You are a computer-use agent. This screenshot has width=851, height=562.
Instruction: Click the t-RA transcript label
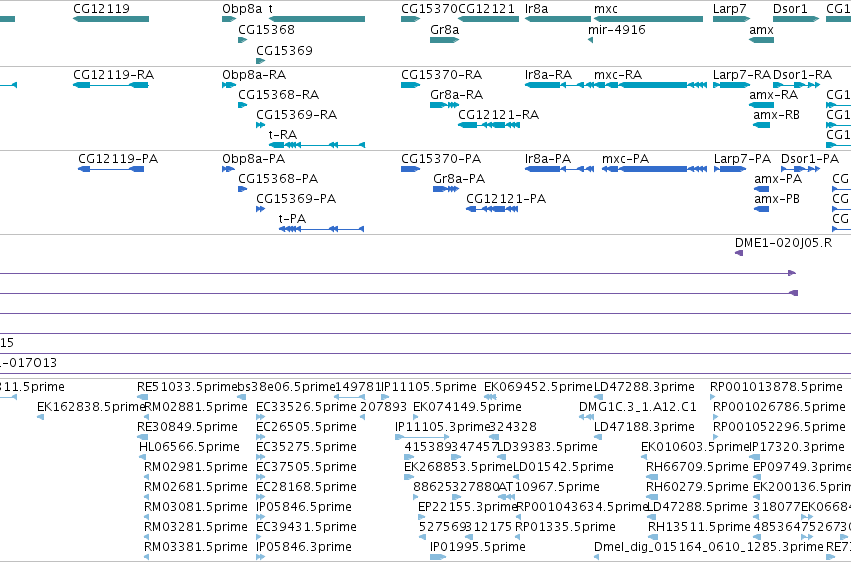click(x=283, y=135)
